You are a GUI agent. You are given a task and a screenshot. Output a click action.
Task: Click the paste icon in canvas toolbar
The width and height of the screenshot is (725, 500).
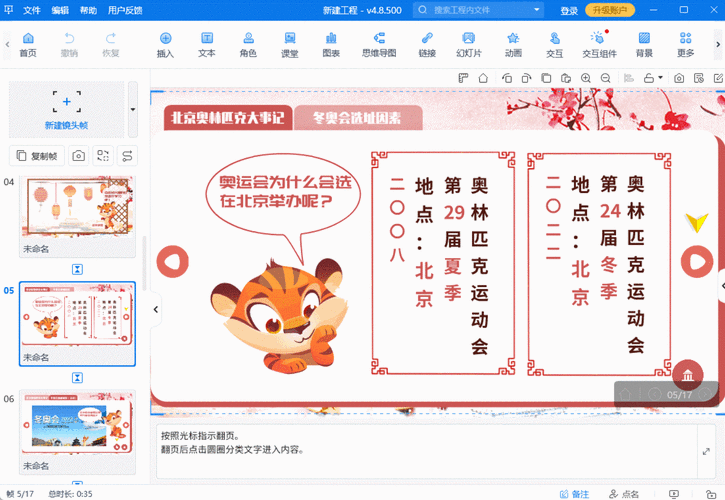(566, 78)
